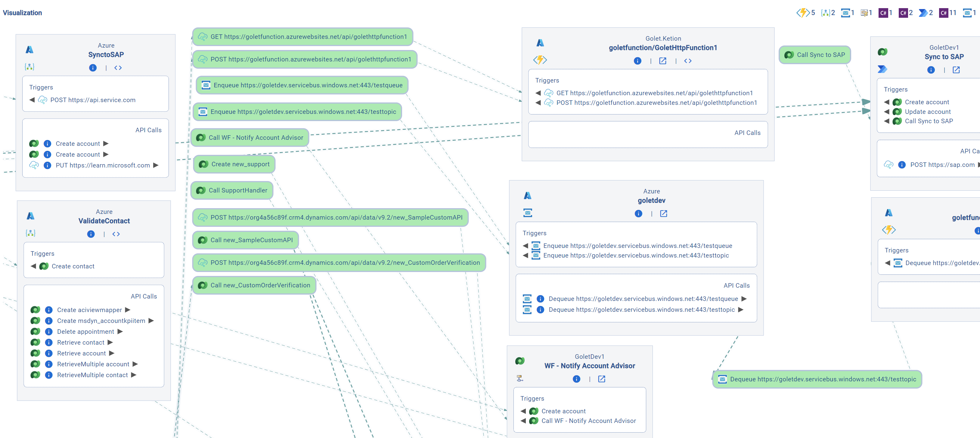
Task: Expand the Dequeue testqueue call arrow in goletdev
Action: pyautogui.click(x=744, y=299)
